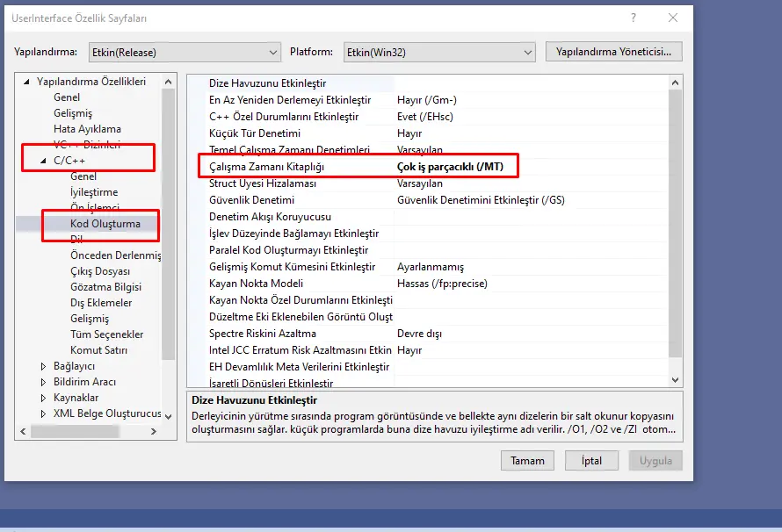This screenshot has width=782, height=532.
Task: Select the Spectre Riskini Azaltma property name
Action: [263, 334]
